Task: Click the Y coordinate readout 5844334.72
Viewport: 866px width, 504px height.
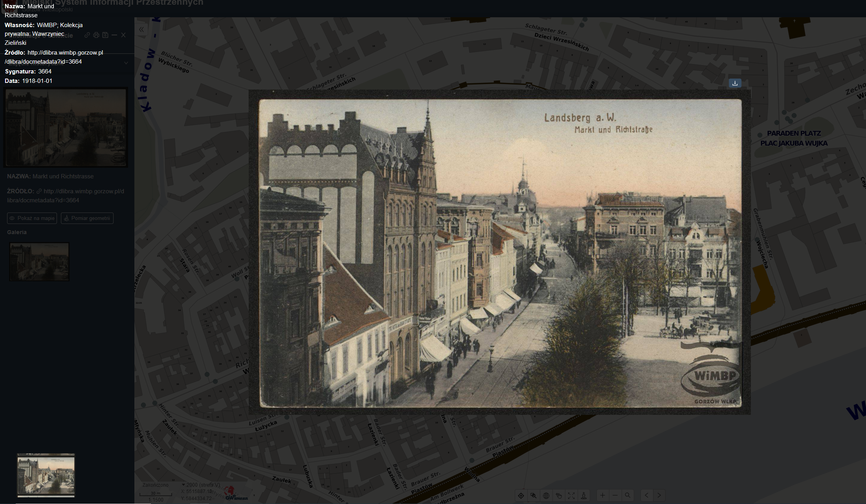Action: click(x=196, y=499)
